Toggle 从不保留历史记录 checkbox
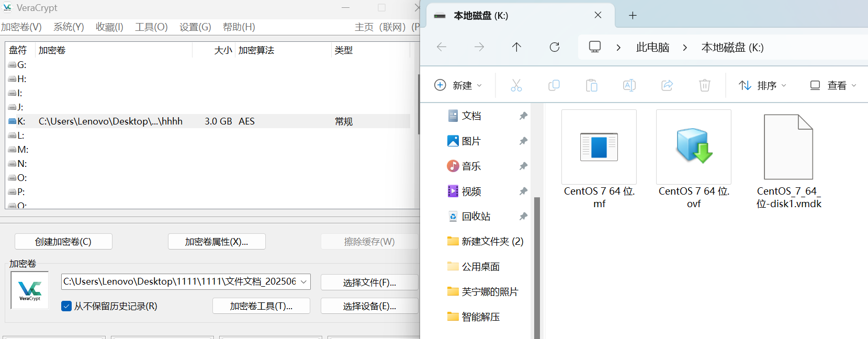The image size is (868, 339). pos(66,306)
